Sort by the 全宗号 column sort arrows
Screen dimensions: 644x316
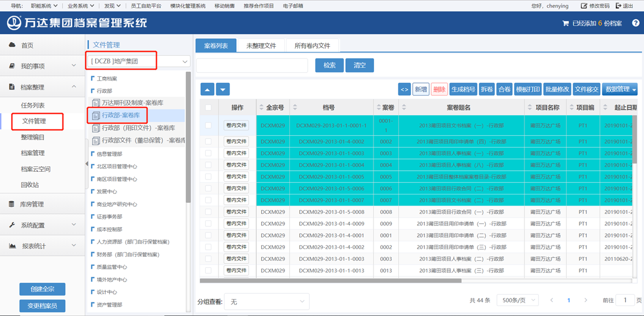pyautogui.click(x=261, y=108)
